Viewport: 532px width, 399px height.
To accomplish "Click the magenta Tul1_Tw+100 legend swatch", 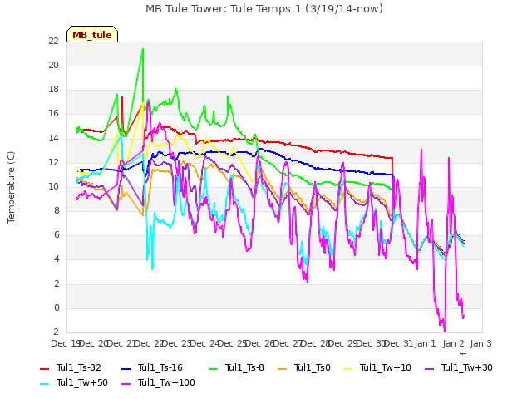I will [x=126, y=383].
